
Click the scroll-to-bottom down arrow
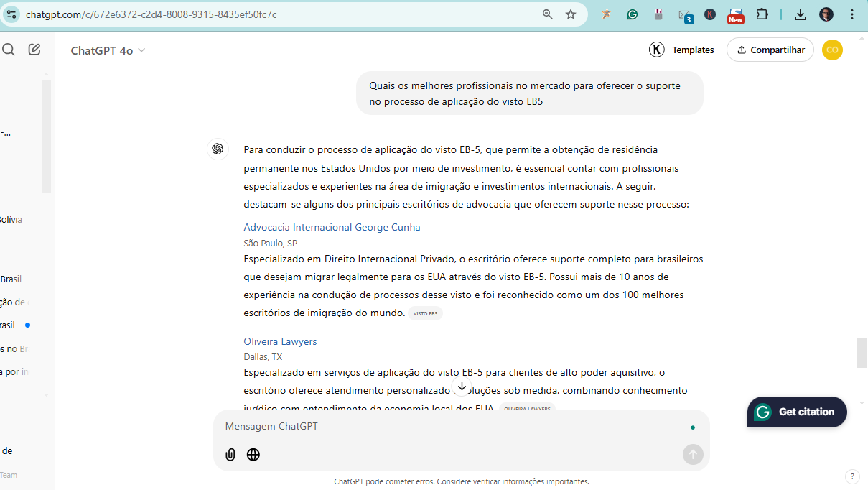462,387
